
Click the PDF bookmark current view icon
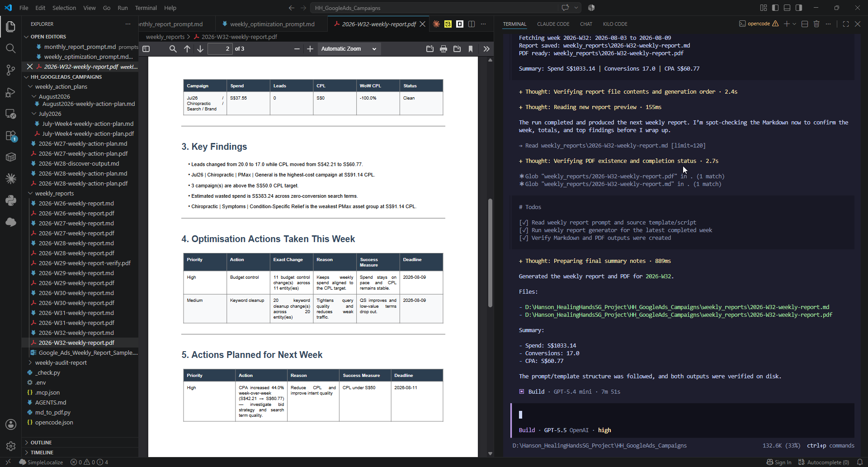click(471, 49)
